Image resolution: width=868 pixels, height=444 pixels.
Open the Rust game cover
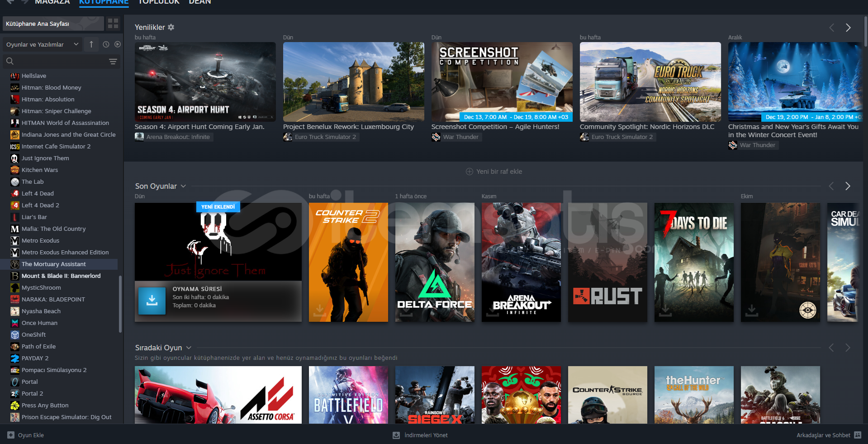[x=608, y=263]
